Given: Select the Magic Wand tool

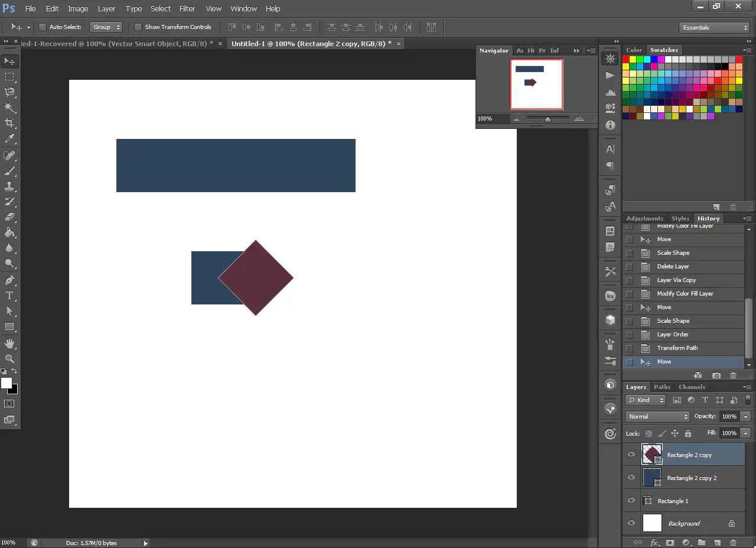Looking at the screenshot, I should point(9,108).
